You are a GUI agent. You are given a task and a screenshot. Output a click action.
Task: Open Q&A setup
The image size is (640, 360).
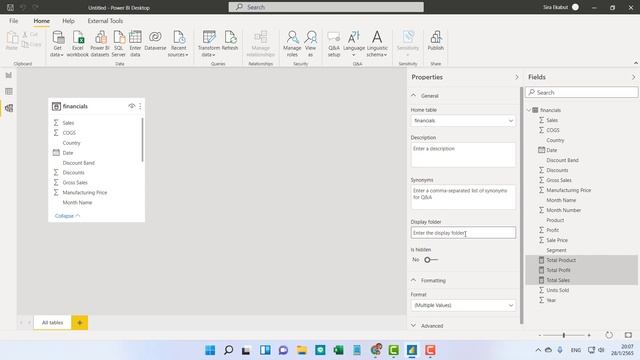point(334,44)
